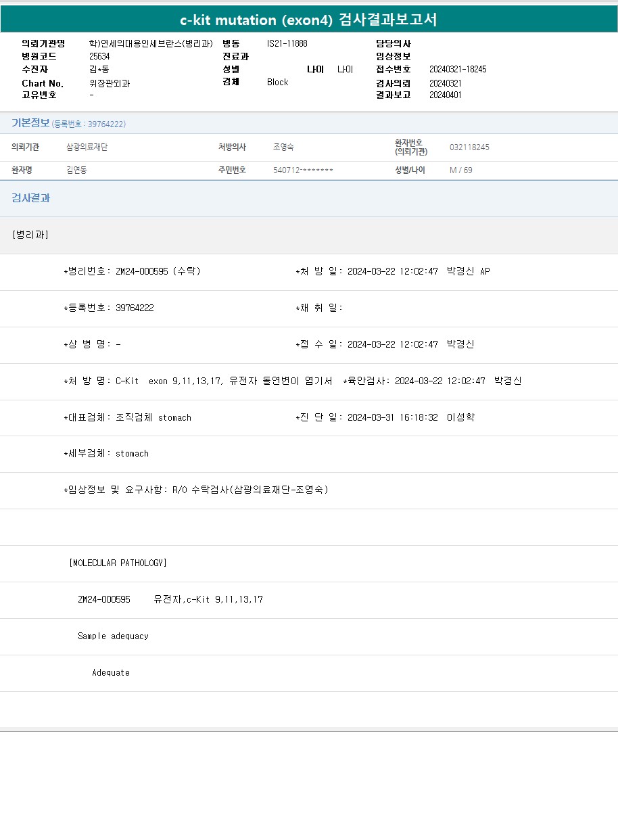618x840 pixels.
Task: Click the [병리과] section label
Action: pyautogui.click(x=30, y=235)
